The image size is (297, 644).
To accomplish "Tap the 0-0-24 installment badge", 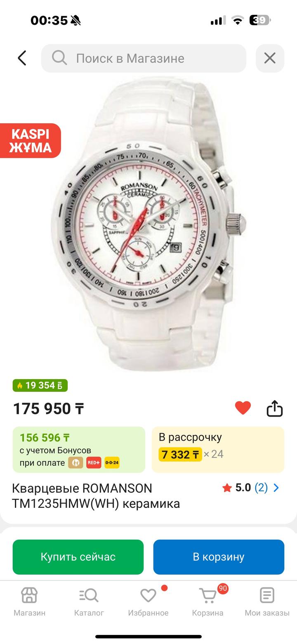I will [112, 463].
